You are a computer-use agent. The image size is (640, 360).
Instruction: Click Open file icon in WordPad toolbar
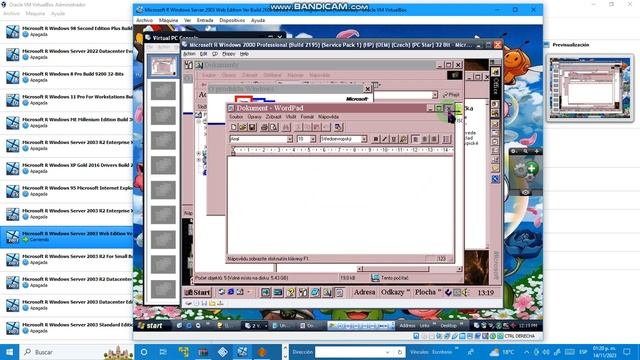point(243,127)
